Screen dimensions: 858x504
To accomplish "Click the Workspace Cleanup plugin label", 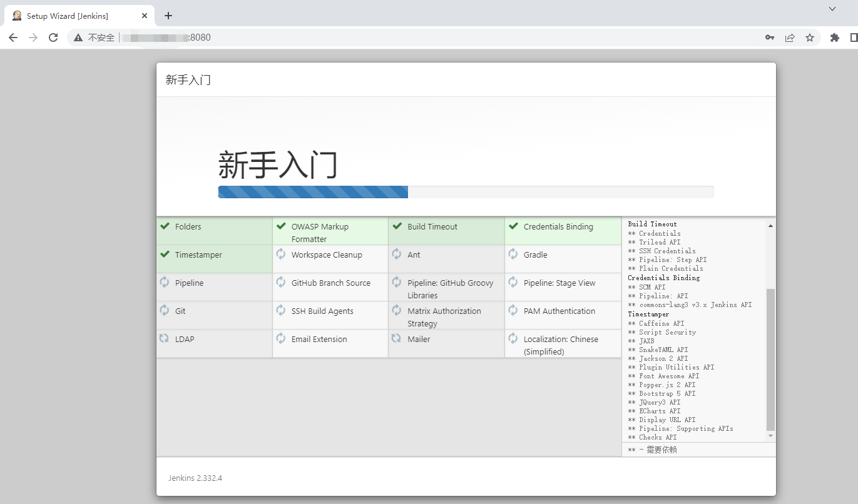I will [x=327, y=255].
